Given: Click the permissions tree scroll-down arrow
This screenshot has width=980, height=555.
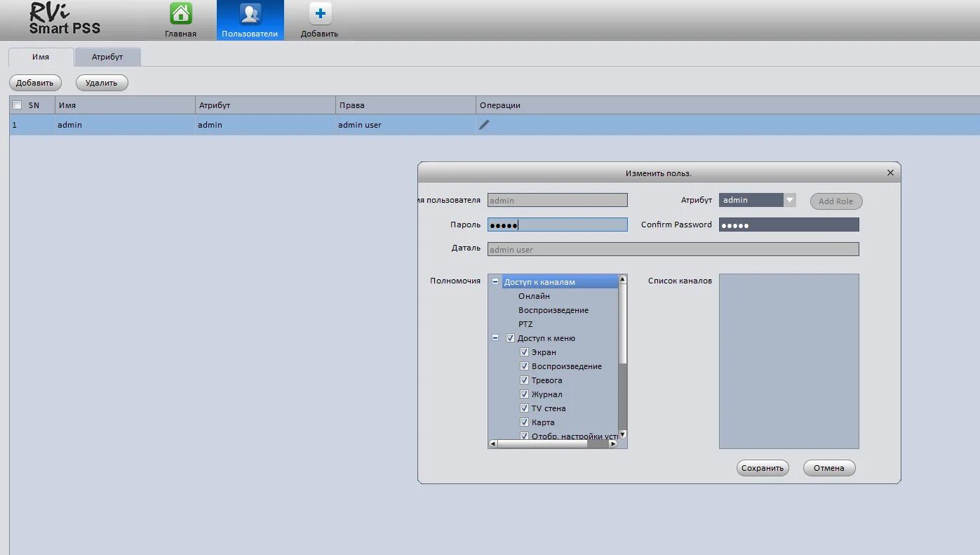Looking at the screenshot, I should [x=622, y=434].
